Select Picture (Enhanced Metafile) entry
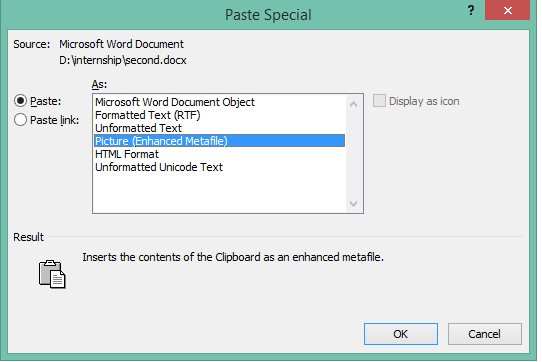Viewport: 542px width, 362px height. pos(219,141)
